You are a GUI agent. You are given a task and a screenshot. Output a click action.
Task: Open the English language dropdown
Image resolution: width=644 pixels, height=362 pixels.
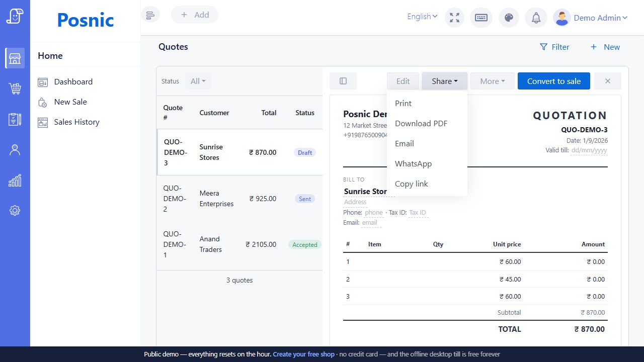[x=422, y=17]
